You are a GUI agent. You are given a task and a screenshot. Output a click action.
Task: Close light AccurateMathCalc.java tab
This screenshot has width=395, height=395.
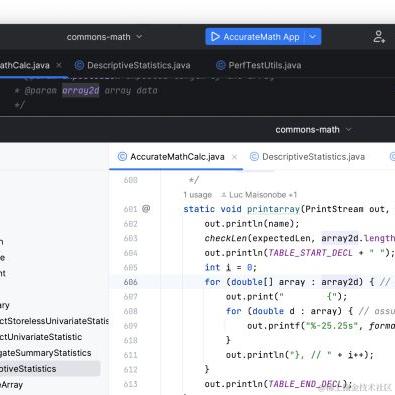click(x=234, y=157)
